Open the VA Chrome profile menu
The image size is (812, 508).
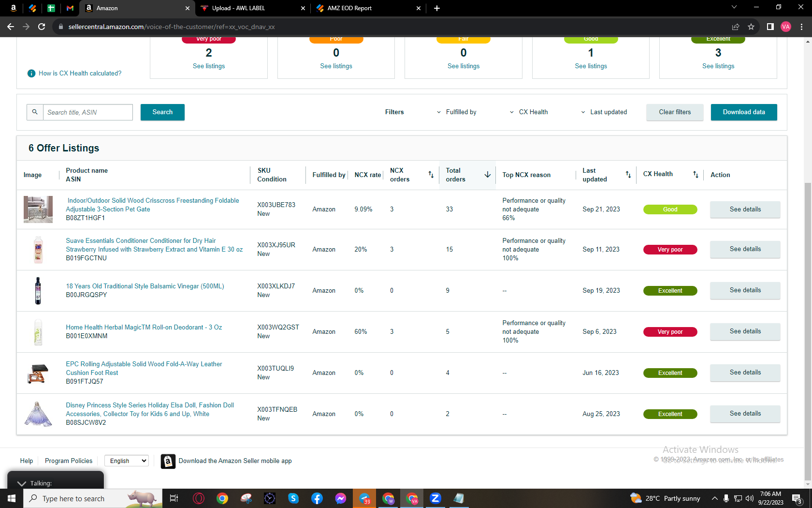(x=786, y=27)
